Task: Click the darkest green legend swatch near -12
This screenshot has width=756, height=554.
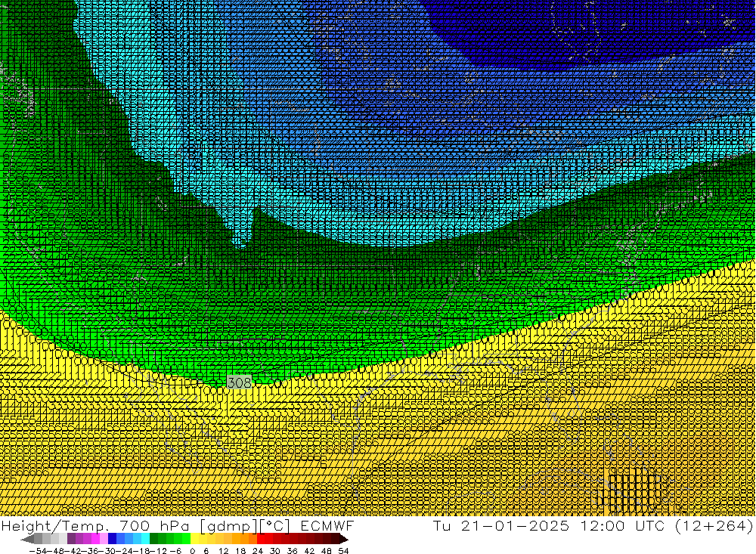Action: [x=153, y=539]
